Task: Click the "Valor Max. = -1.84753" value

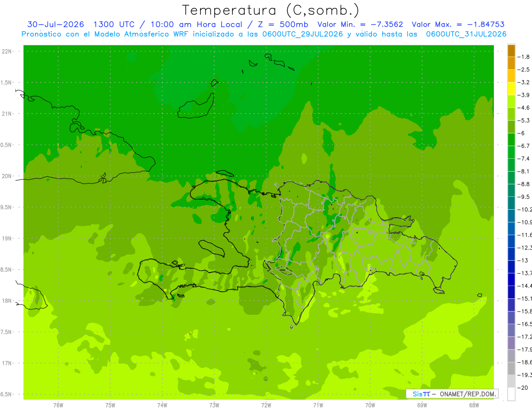Action: tap(458, 24)
